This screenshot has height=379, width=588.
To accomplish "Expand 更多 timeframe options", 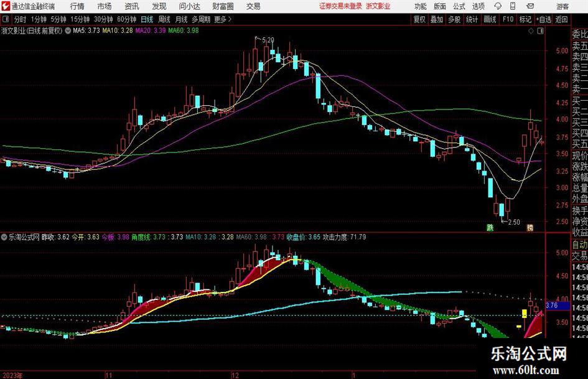I will (x=223, y=19).
